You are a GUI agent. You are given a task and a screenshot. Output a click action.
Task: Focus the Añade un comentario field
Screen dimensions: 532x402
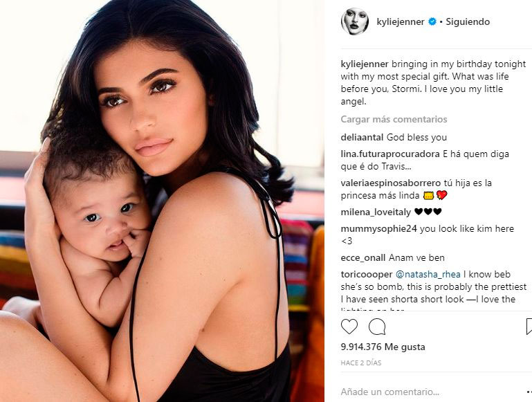click(x=431, y=392)
